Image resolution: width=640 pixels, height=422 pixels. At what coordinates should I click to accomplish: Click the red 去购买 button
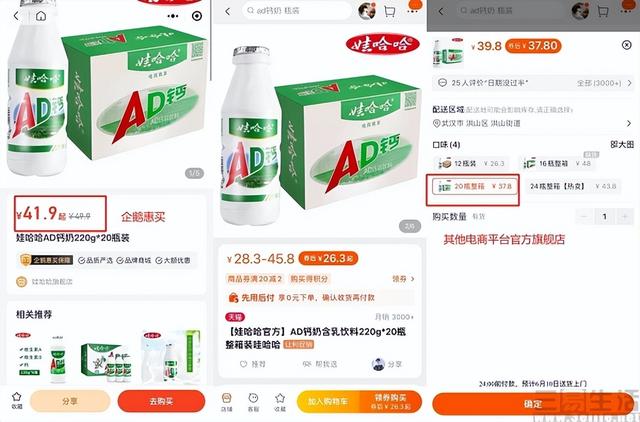[161, 401]
